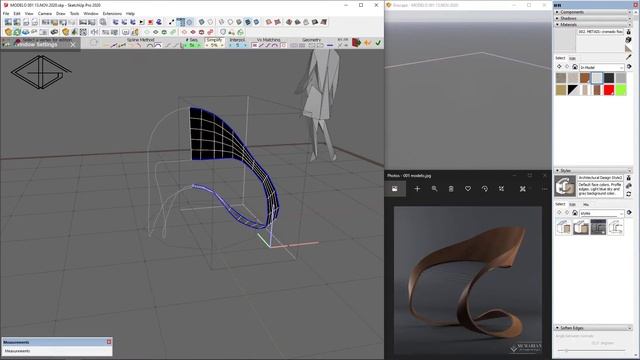This screenshot has width=640, height=360.
Task: Click the purple camera icon in top toolbar
Action: (159, 22)
